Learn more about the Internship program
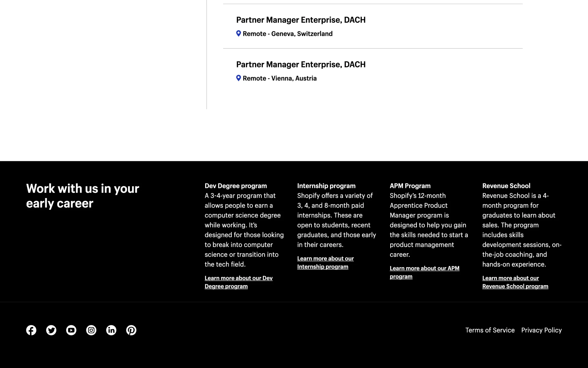The image size is (588, 368). [x=325, y=259]
